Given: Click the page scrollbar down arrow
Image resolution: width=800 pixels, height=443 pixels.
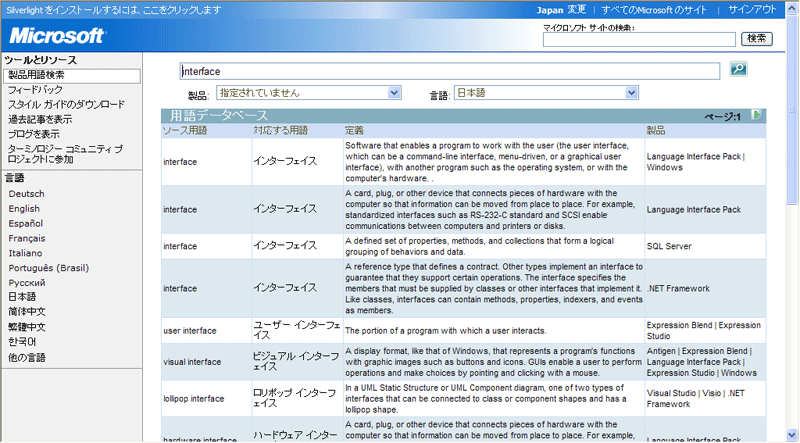Looking at the screenshot, I should click(x=792, y=436).
